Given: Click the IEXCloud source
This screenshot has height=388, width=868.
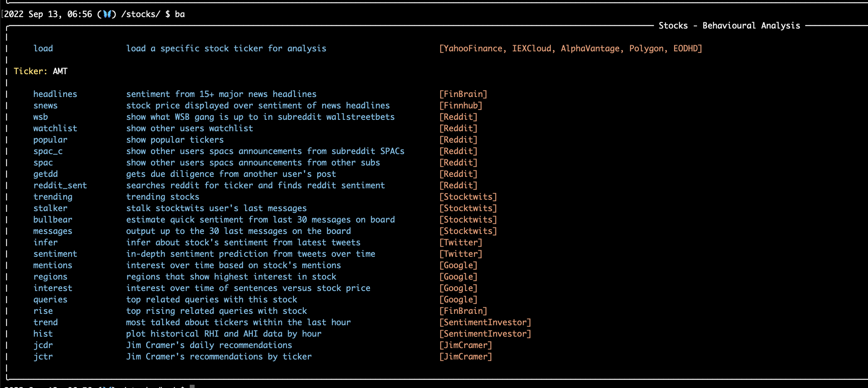Looking at the screenshot, I should [x=532, y=48].
